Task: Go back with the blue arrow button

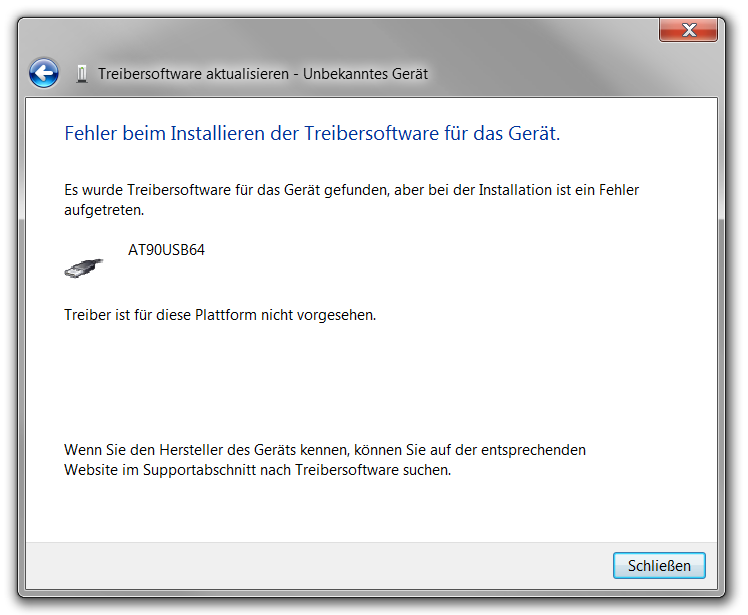Action: [44, 73]
